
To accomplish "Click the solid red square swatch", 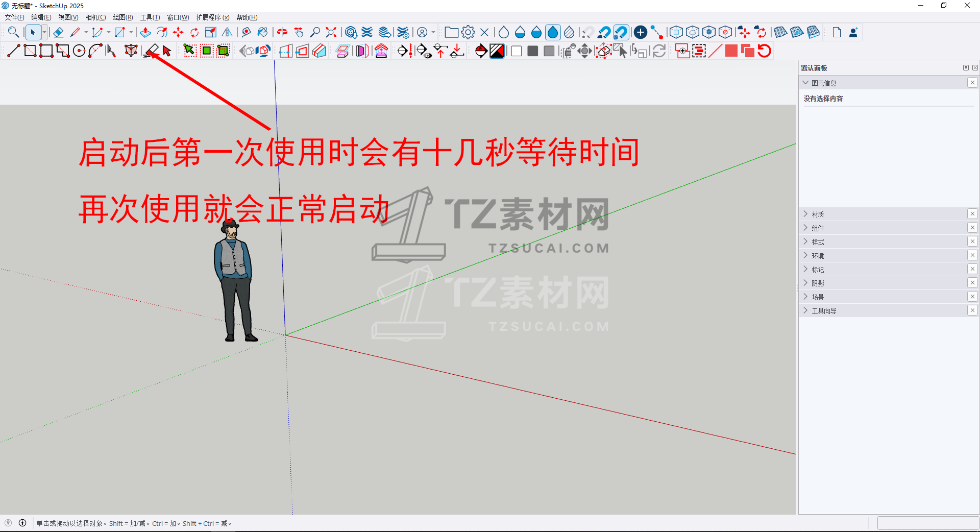I will coord(731,51).
